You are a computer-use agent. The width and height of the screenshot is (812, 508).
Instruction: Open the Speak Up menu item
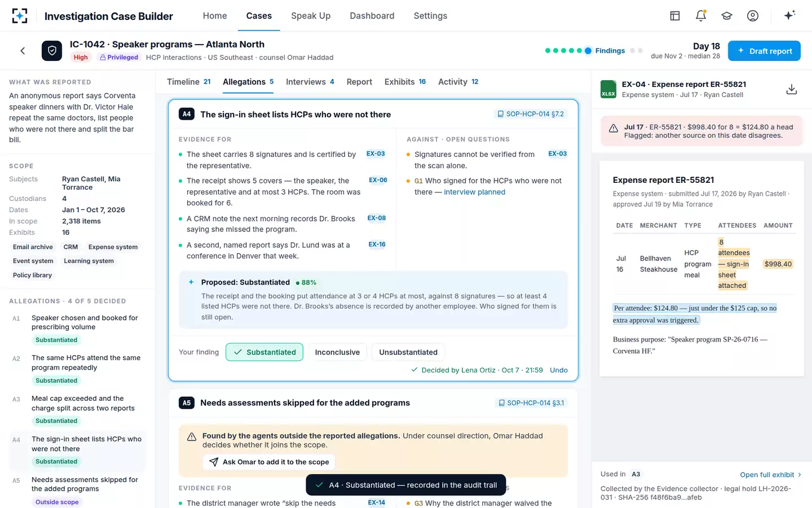click(x=311, y=16)
